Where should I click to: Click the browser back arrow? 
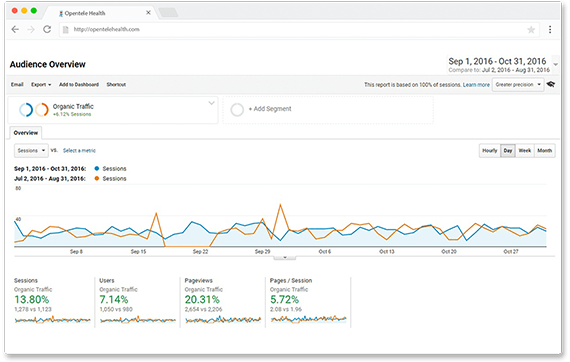click(15, 29)
